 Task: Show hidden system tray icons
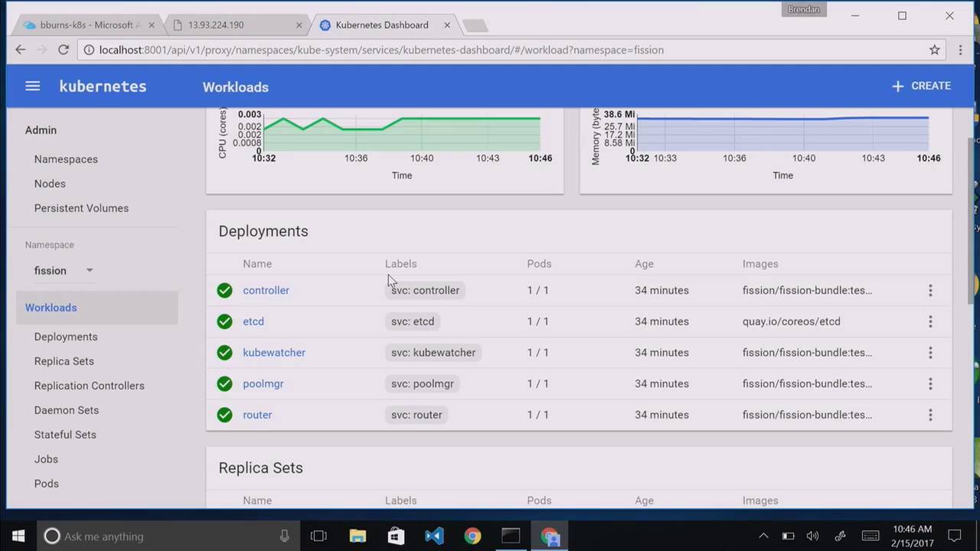click(763, 536)
